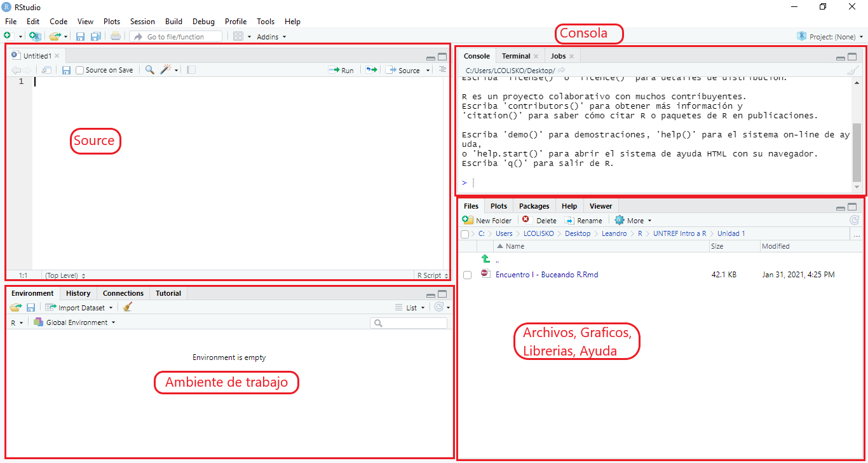Open the Encuentro I - Buceando R.Rmd file
Image resolution: width=868 pixels, height=463 pixels.
546,275
